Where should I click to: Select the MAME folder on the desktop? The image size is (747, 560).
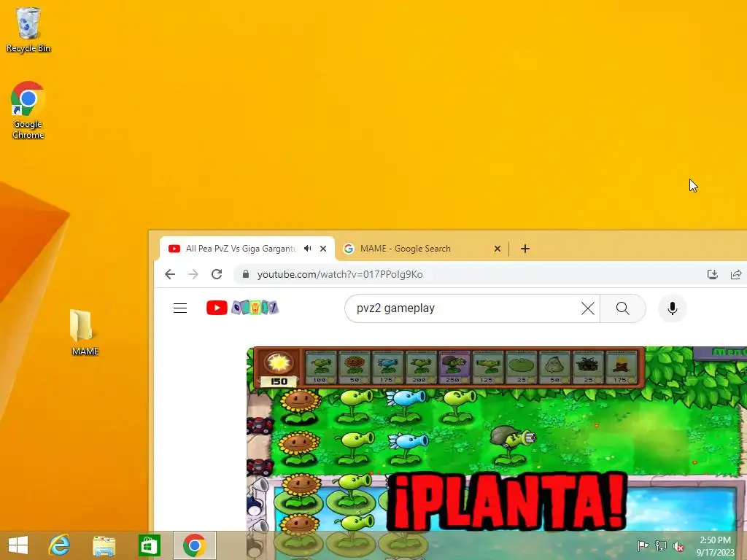[x=85, y=332]
